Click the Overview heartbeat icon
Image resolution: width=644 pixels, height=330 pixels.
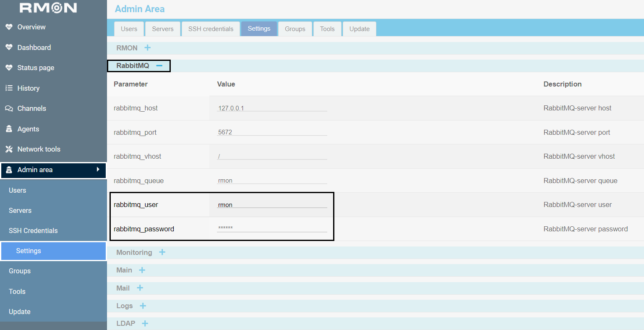point(9,27)
